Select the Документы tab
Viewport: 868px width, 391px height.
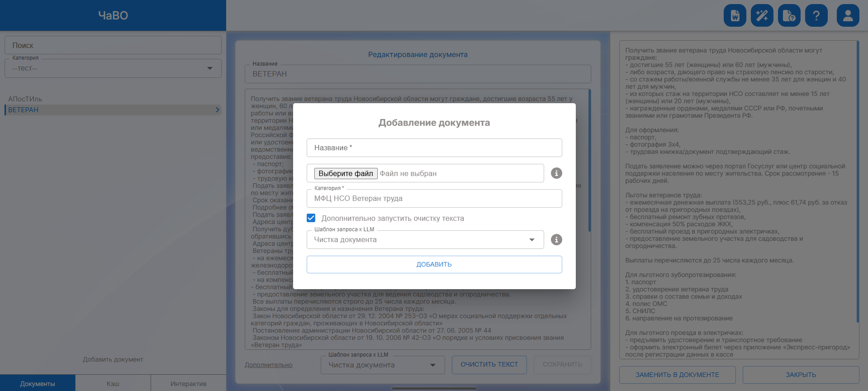(x=38, y=384)
